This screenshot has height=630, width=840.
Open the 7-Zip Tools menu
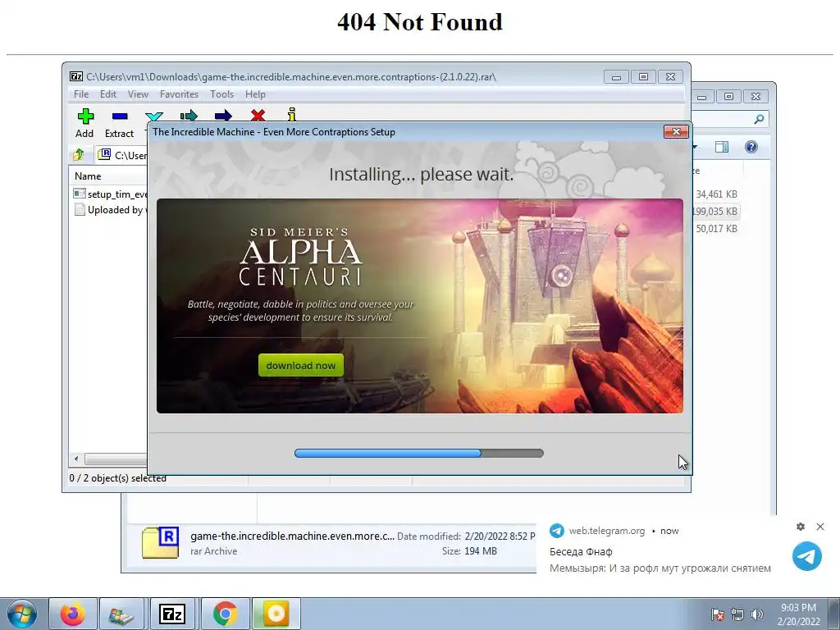click(x=221, y=94)
